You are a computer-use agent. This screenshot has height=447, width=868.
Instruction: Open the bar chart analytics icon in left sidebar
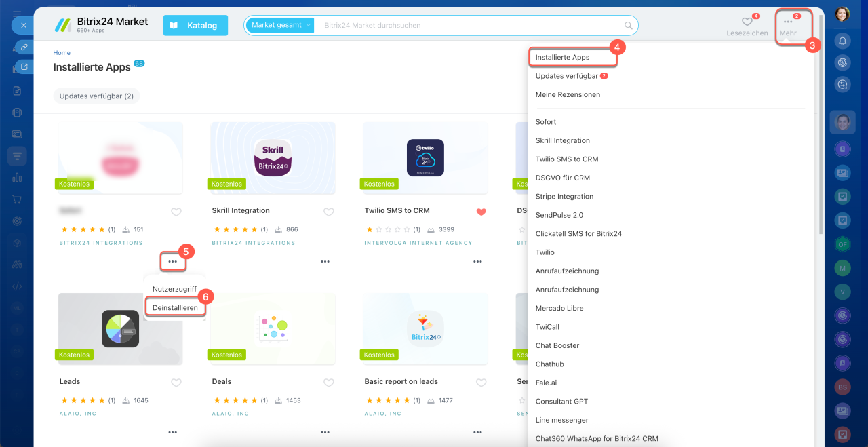coord(18,177)
